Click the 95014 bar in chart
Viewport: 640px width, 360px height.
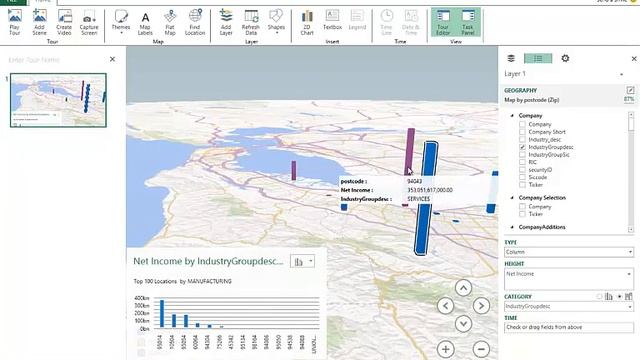click(x=162, y=313)
